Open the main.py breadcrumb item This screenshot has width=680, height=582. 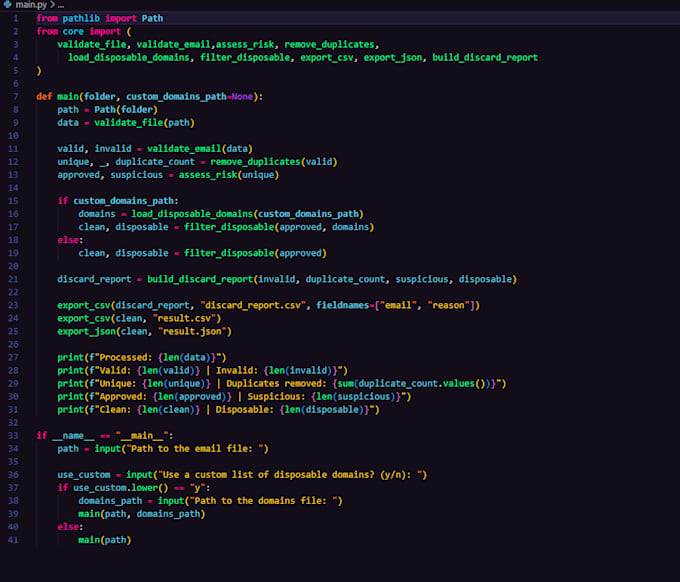click(x=31, y=5)
